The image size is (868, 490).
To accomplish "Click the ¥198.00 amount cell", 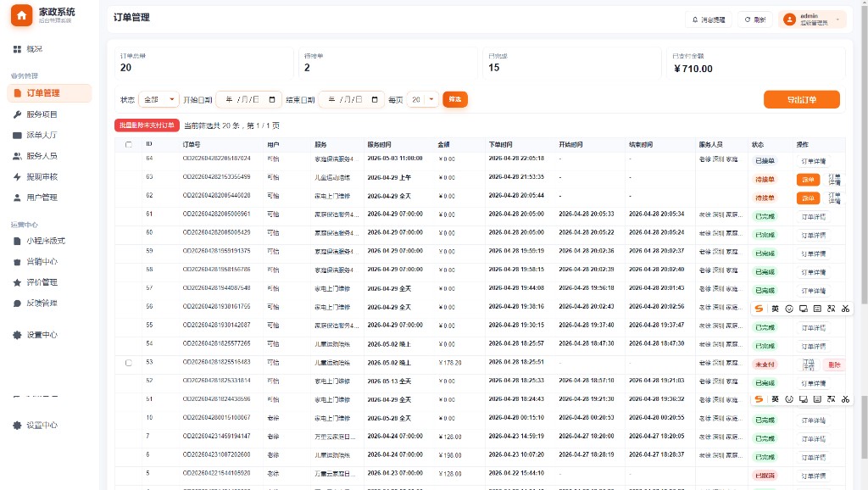I will (449, 455).
